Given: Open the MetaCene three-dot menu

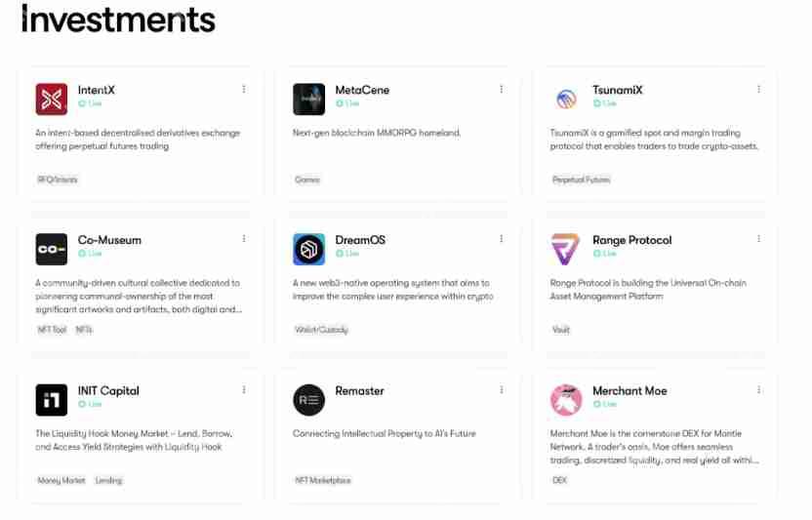Looking at the screenshot, I should (x=502, y=89).
